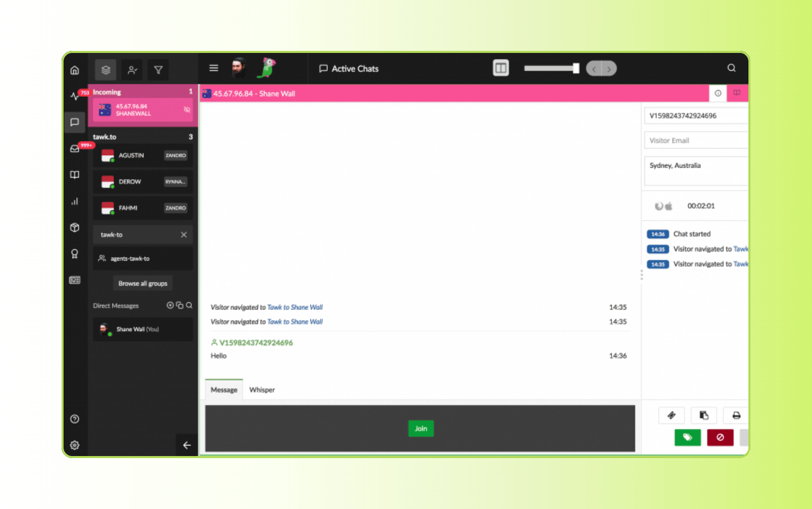Open the Settings gear icon
The image size is (812, 509).
75,445
